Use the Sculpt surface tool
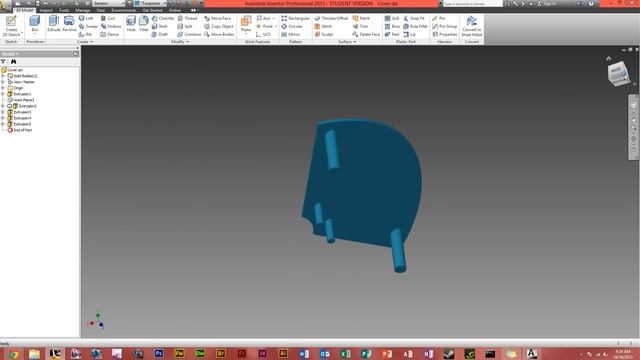This screenshot has height=360, width=640. [x=324, y=34]
